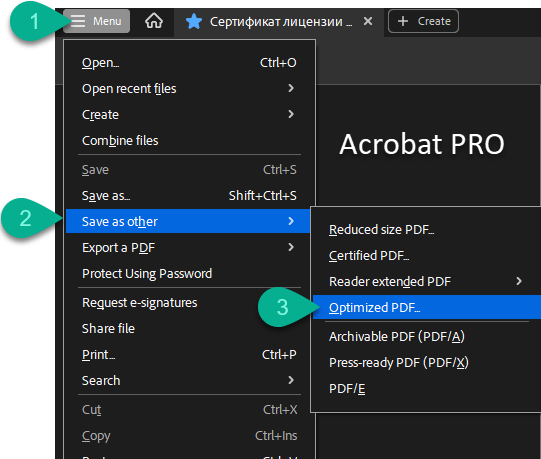
Task: Expand the Create submenu chevron
Action: point(291,114)
